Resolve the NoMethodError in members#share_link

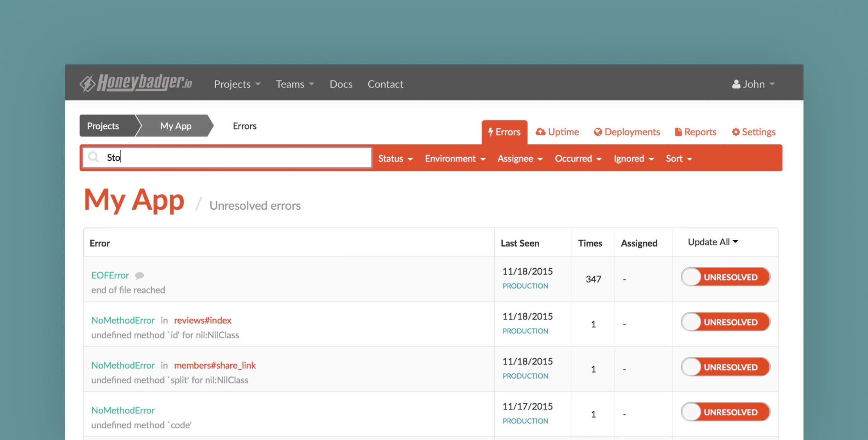pyautogui.click(x=725, y=367)
